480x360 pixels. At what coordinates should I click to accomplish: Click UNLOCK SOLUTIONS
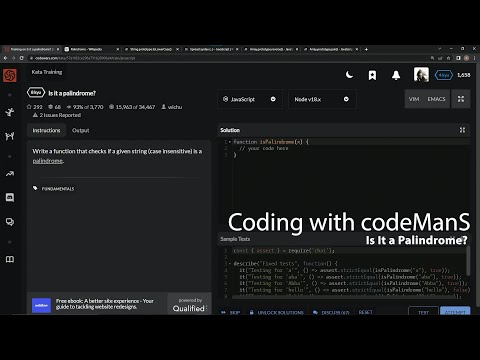[x=277, y=313]
